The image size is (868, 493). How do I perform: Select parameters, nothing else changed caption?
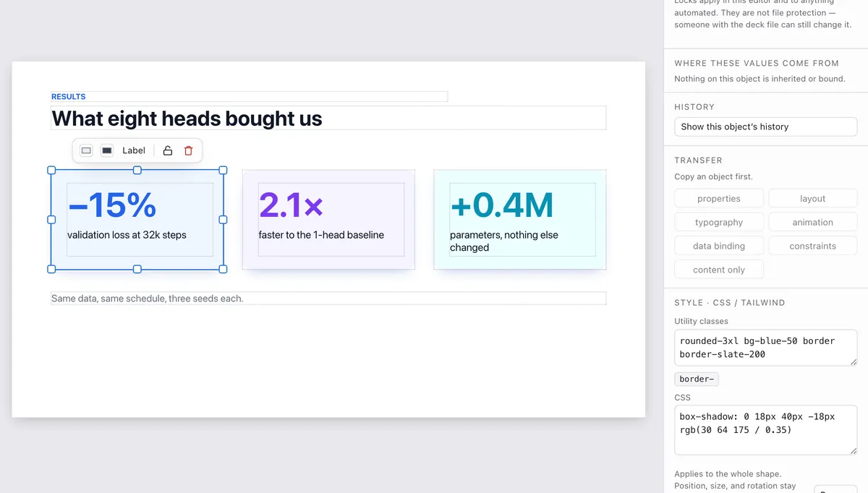(x=504, y=241)
